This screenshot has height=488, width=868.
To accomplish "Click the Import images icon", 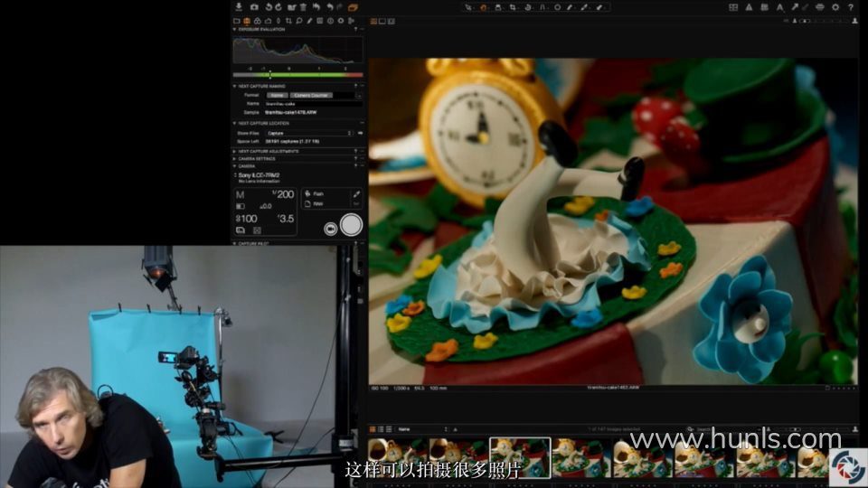I will click(239, 7).
